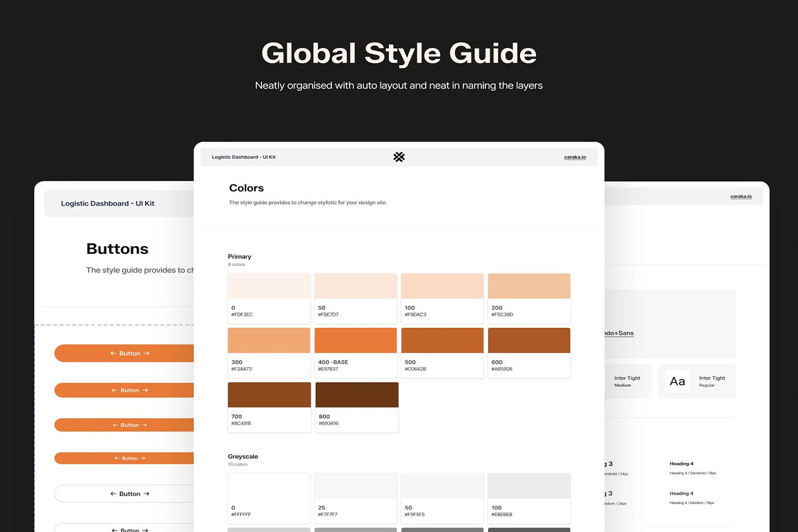Select the Greyscale 50 swatch #F5F5F5
The image size is (798, 532).
(x=442, y=497)
